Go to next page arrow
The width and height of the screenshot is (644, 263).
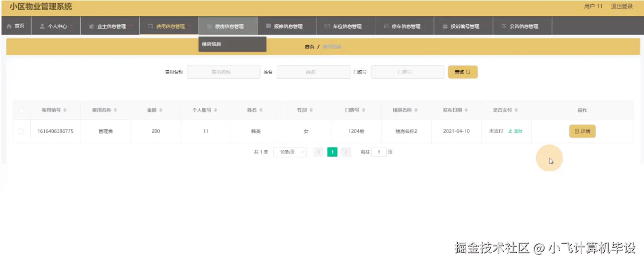click(x=346, y=152)
